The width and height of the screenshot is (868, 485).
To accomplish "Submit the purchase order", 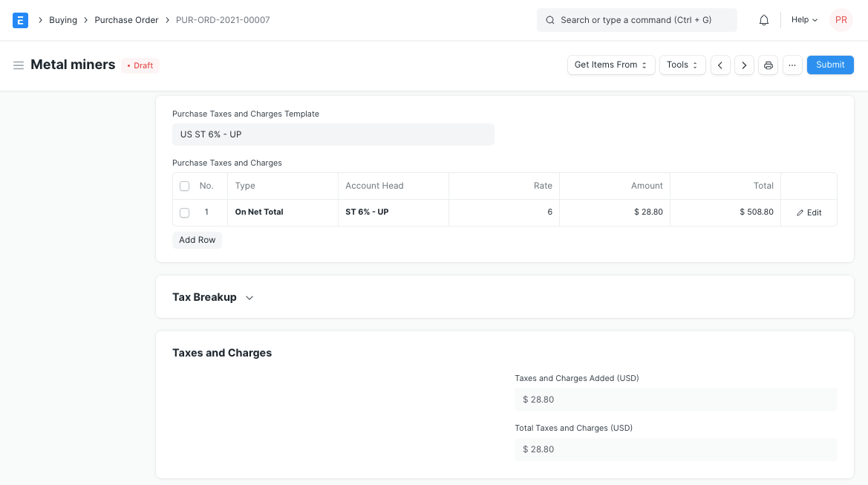I will [x=829, y=65].
